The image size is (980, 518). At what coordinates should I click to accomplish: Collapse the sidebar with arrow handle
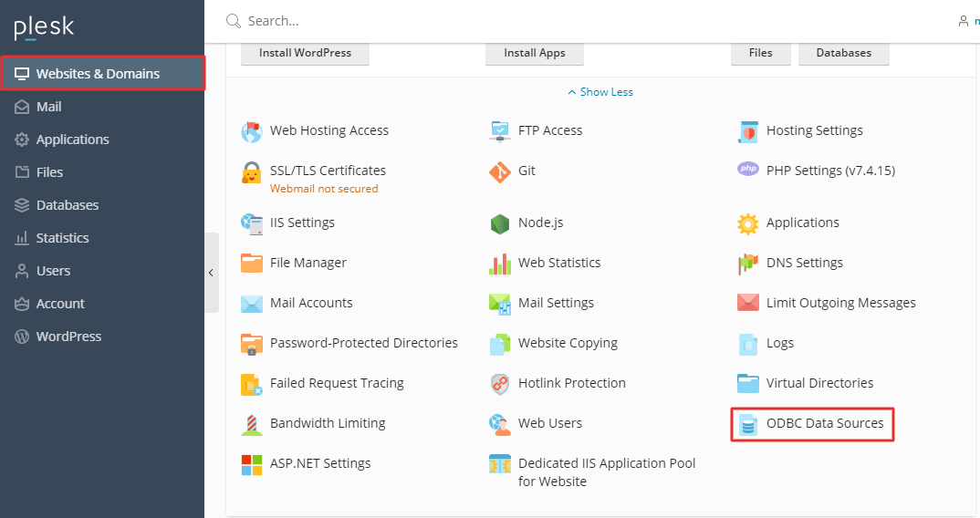tap(212, 273)
